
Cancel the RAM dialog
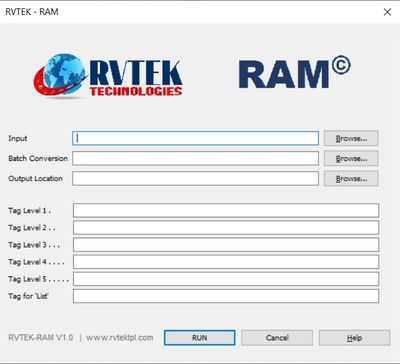pyautogui.click(x=277, y=338)
